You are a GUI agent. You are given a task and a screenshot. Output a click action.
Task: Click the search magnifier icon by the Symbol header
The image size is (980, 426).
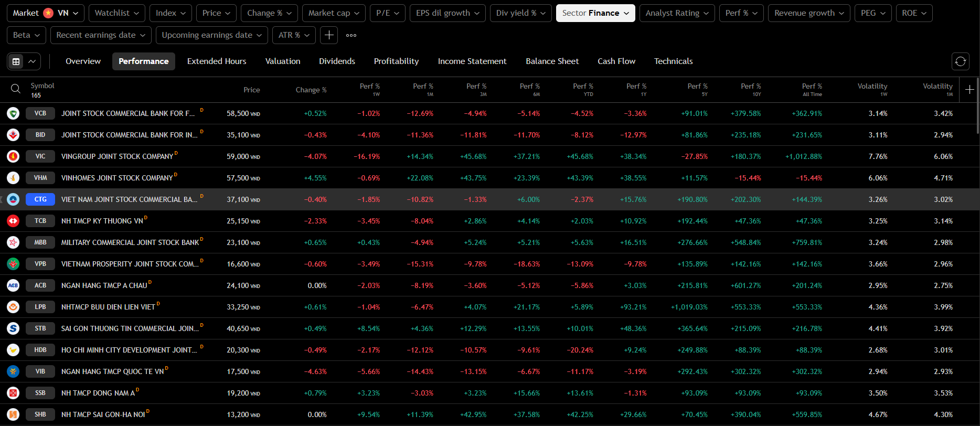click(16, 89)
